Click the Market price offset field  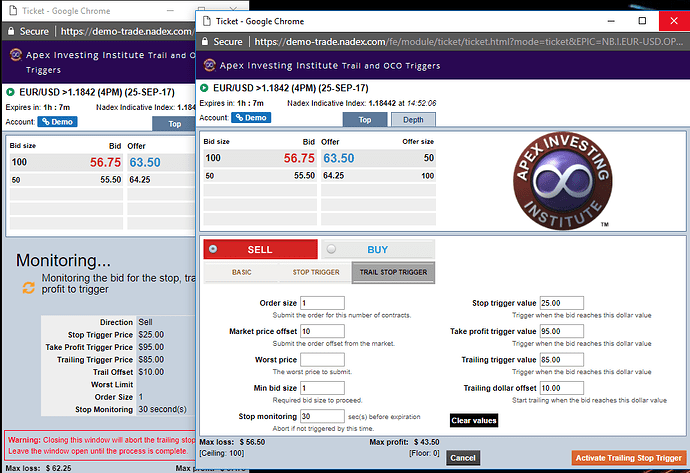(322, 331)
